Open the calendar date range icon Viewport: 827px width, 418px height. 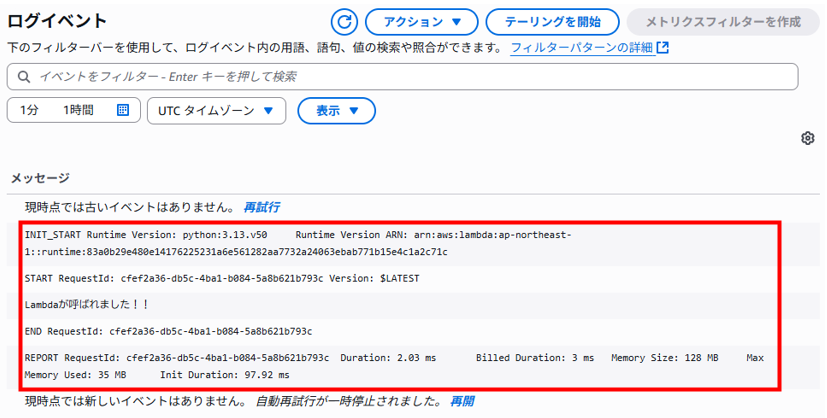pyautogui.click(x=123, y=110)
